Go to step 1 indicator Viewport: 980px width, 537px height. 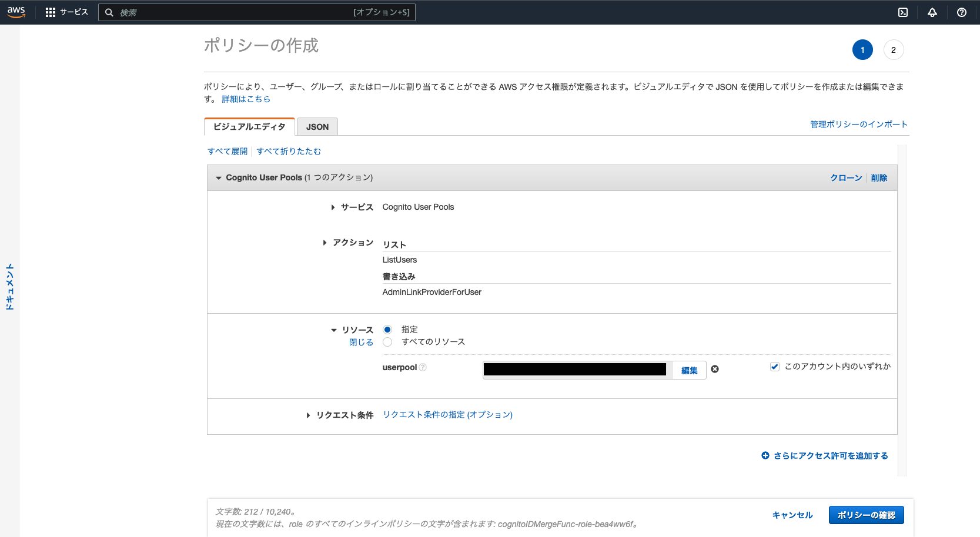[862, 50]
